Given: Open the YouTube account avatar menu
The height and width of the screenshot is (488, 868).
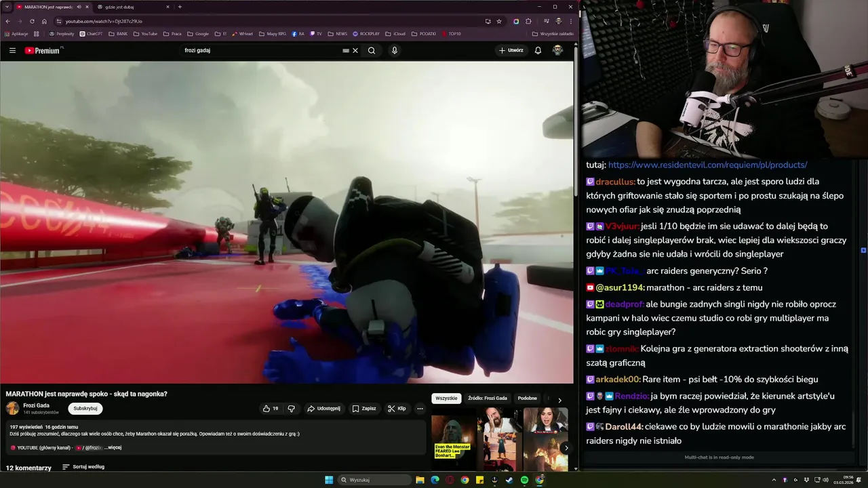Looking at the screenshot, I should point(557,50).
